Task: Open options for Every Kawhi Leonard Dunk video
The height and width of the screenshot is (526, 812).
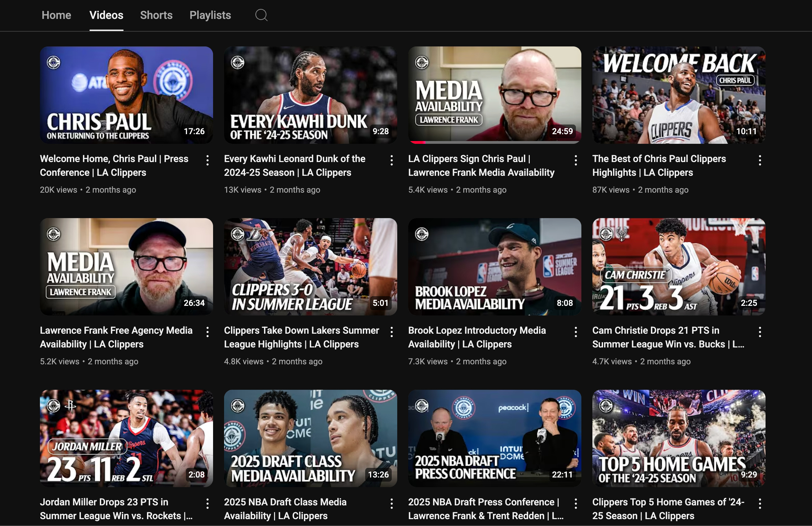Action: [391, 160]
